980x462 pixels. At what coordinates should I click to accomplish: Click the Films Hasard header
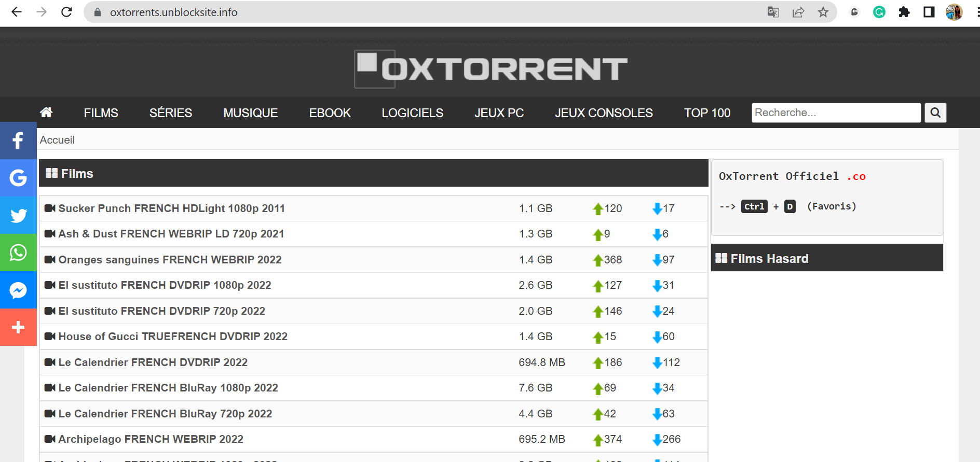pos(827,258)
